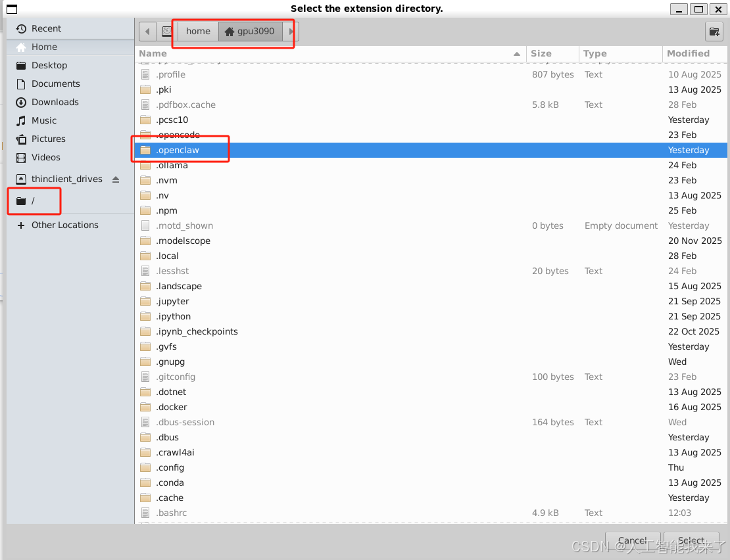This screenshot has width=730, height=560.
Task: Open Other Locations in the sidebar
Action: tap(70, 225)
